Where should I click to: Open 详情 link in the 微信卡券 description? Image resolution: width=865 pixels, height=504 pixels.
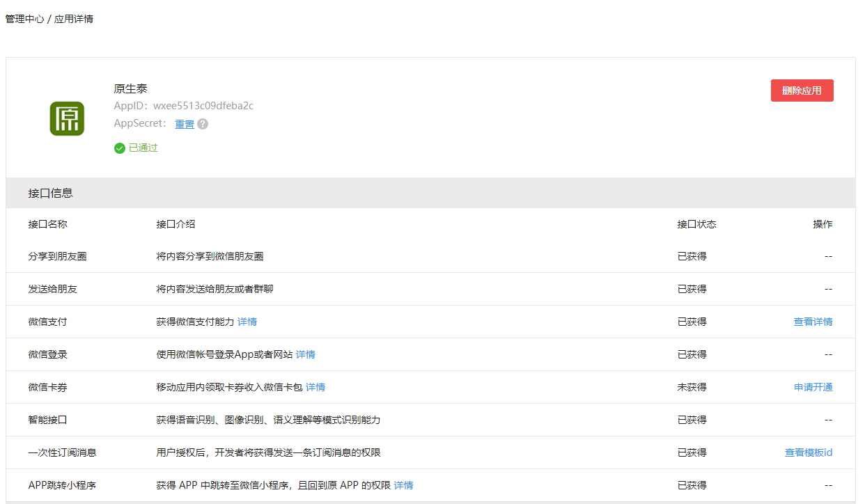click(315, 387)
